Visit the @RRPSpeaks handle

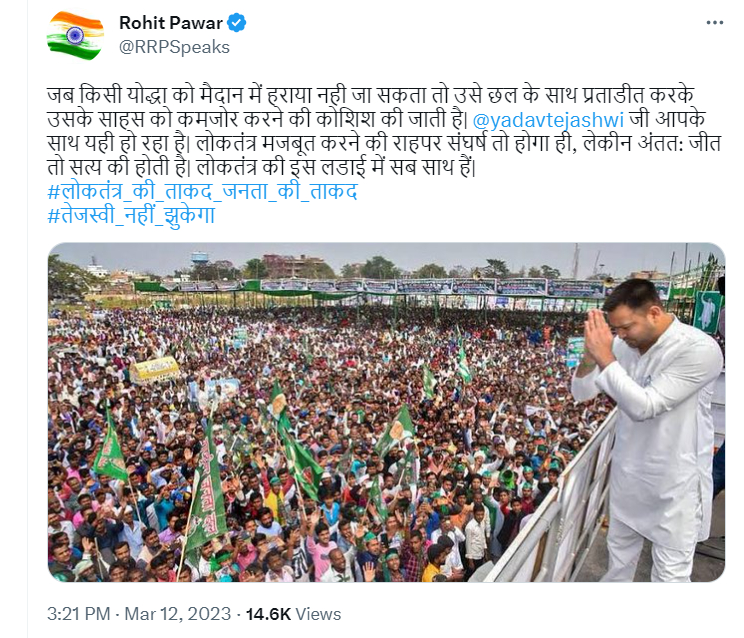[x=174, y=47]
